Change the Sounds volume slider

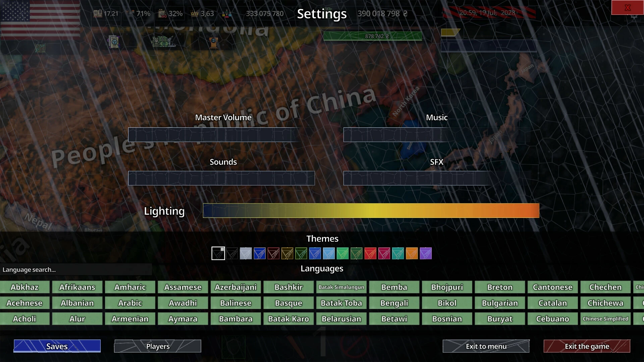tap(221, 178)
